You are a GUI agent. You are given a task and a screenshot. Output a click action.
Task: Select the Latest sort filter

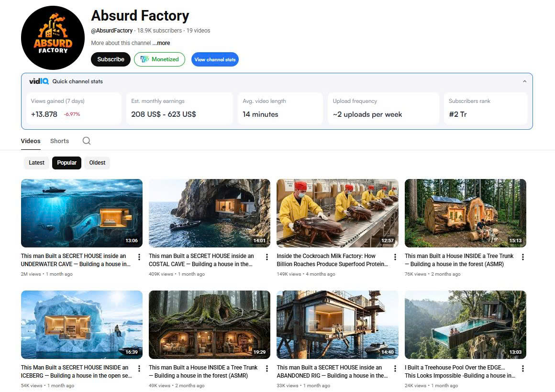point(36,163)
